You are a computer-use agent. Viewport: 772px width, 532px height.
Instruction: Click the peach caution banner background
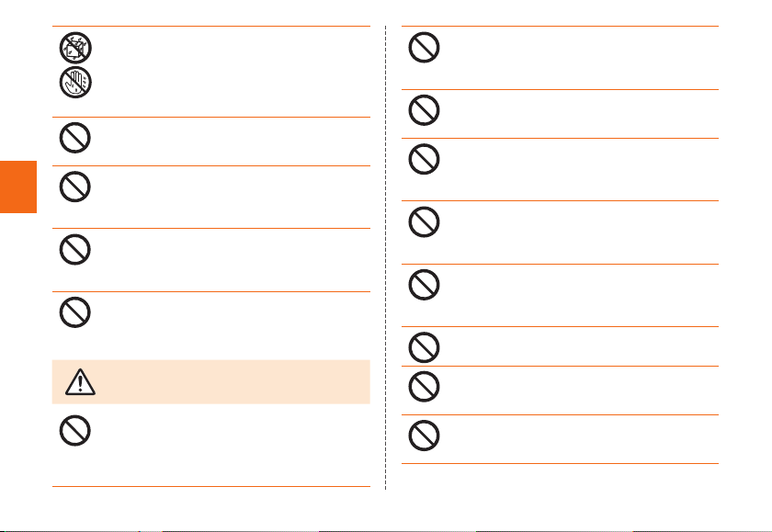pos(210,382)
